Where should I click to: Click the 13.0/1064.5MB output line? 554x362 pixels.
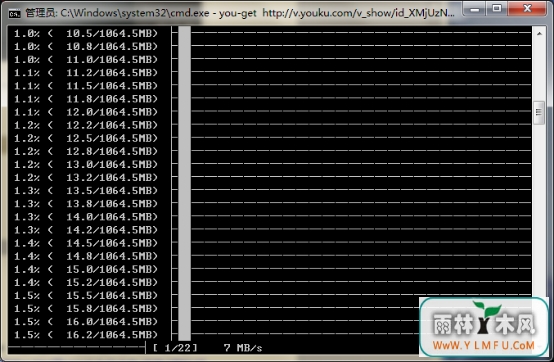point(86,164)
